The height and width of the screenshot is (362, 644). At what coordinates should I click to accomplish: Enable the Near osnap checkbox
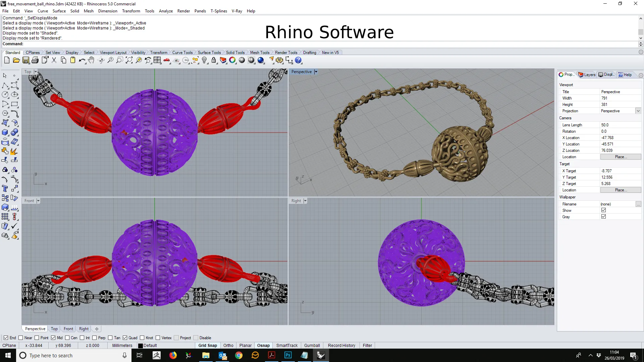click(21, 338)
